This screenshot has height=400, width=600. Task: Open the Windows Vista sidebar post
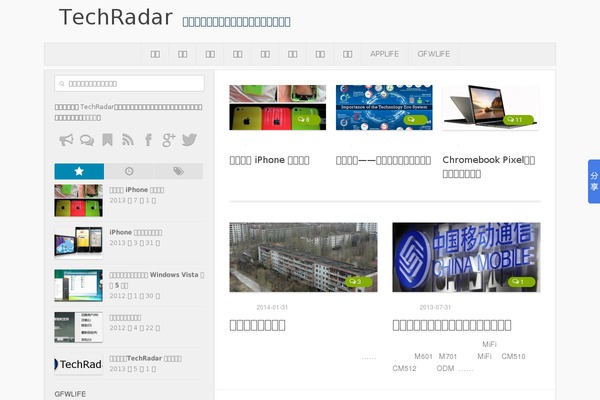point(157,280)
